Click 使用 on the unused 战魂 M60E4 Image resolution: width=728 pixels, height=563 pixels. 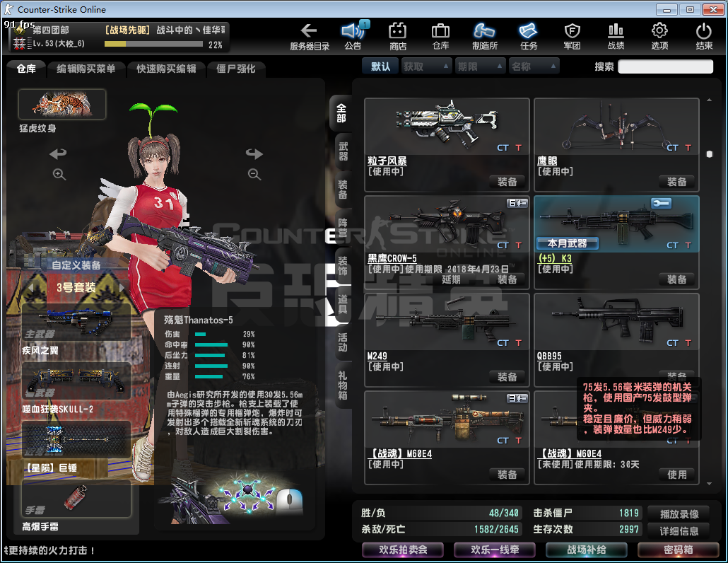pyautogui.click(x=677, y=475)
